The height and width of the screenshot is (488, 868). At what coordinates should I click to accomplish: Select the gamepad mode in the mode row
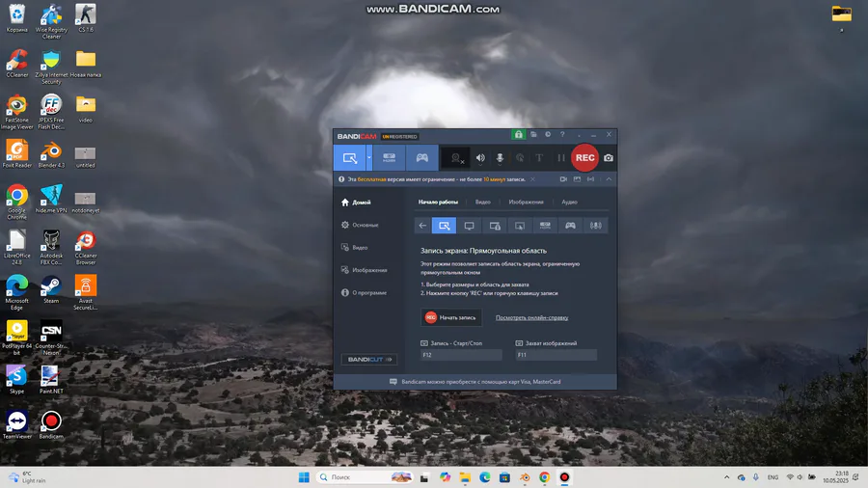(570, 226)
